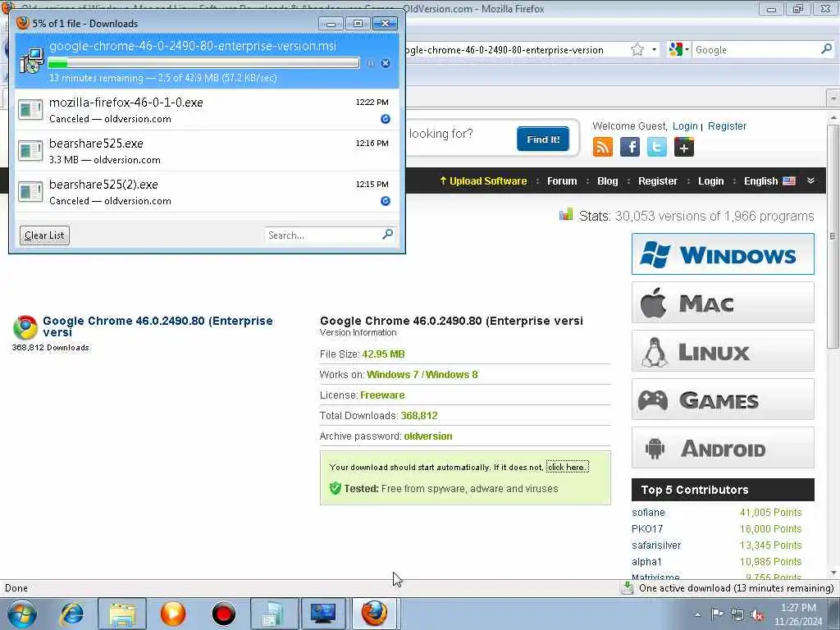840x630 pixels.
Task: Click the google-chrome msi installer icon
Action: [x=32, y=61]
